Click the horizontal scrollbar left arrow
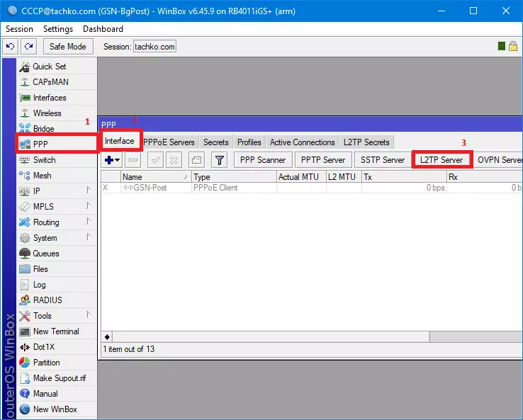The height and width of the screenshot is (420, 523). (x=107, y=337)
